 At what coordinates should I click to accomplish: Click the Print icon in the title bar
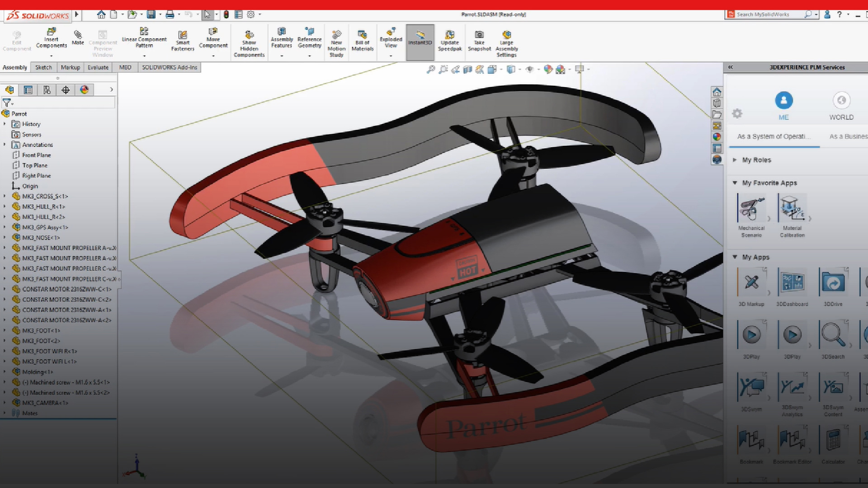coord(170,14)
